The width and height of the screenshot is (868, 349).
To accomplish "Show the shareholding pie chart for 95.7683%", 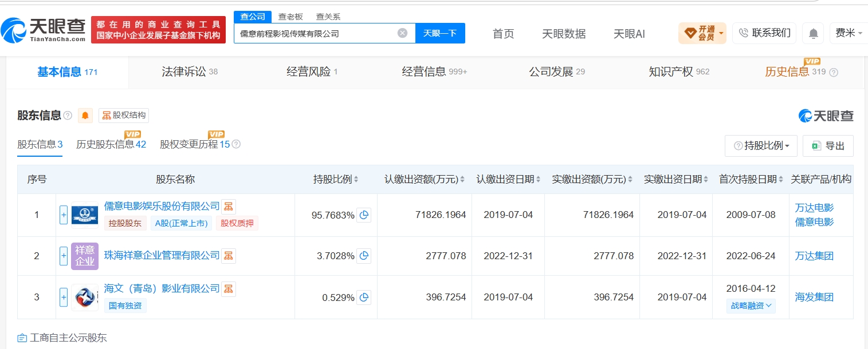I will (364, 215).
